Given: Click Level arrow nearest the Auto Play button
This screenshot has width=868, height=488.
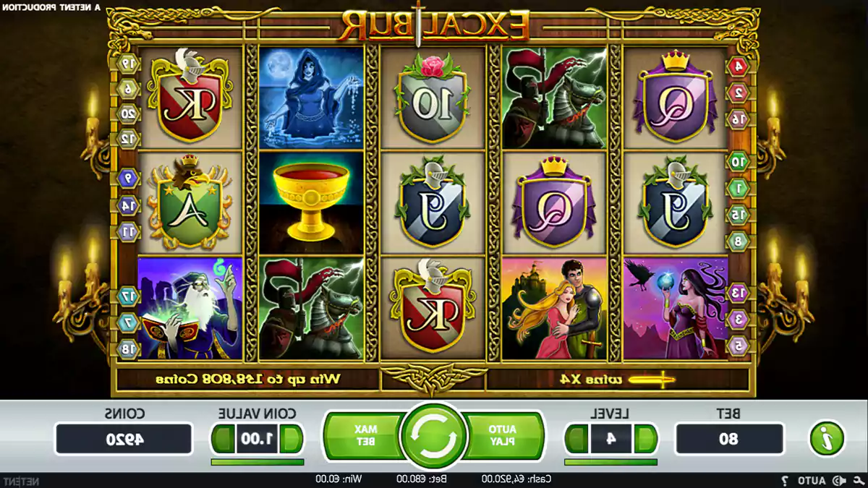Looking at the screenshot, I should (576, 439).
